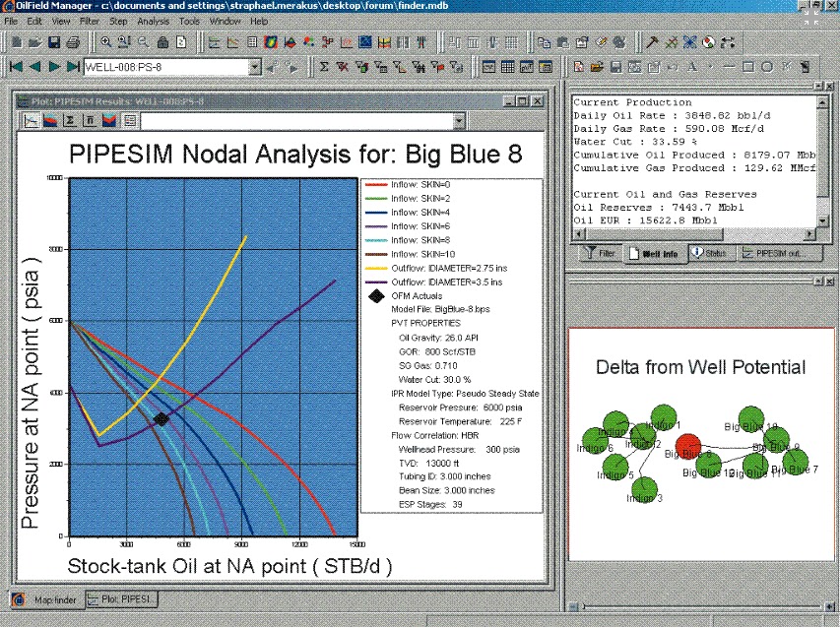Click the red-blue area chart icon in the plot toolbar
Screen dimensions: 840x628
pos(50,121)
